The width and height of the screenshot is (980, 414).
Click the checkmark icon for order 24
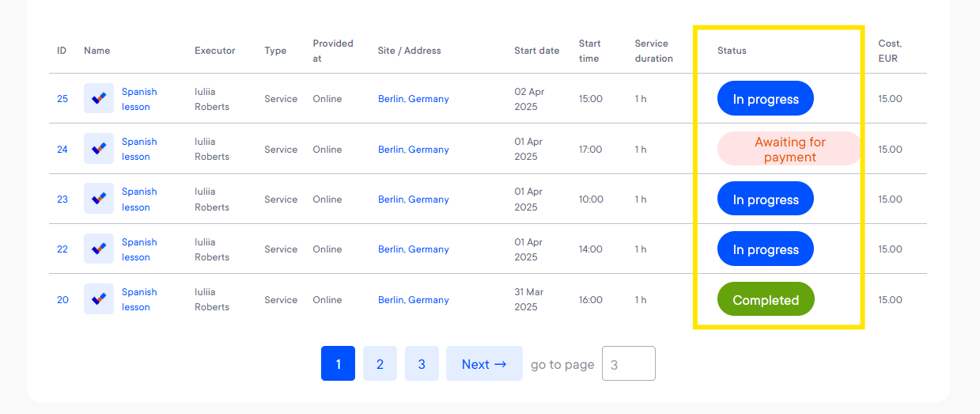point(99,149)
